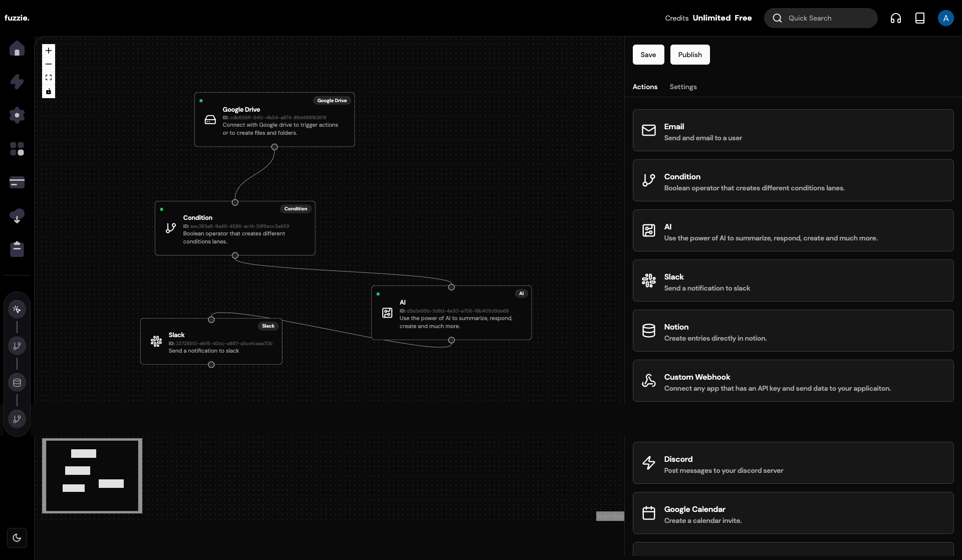
Task: Click the headphones support icon
Action: click(x=896, y=18)
